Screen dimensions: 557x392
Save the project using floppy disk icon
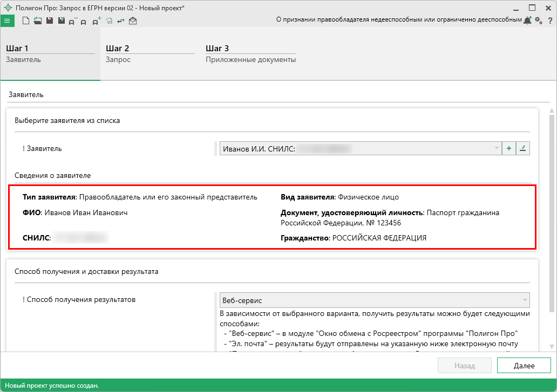(x=49, y=21)
